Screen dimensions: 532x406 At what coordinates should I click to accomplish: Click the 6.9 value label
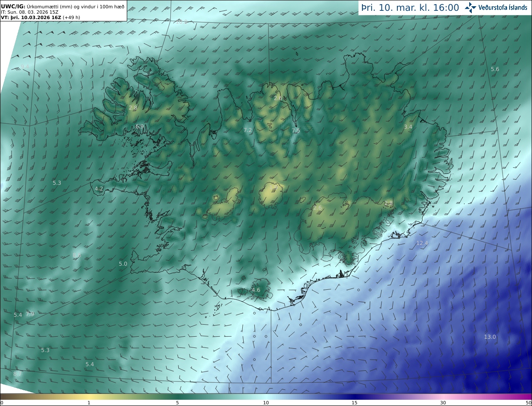[140, 126]
